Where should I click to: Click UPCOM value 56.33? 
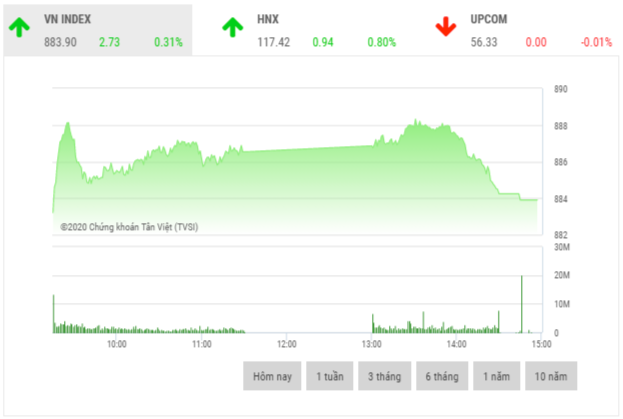pos(484,42)
